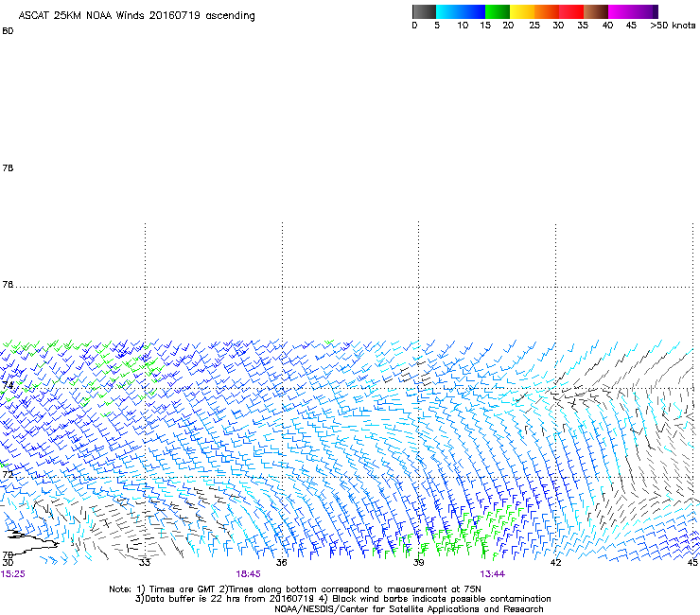Click the yellow 20-25 knots color segment
The width and height of the screenshot is (700, 615).
click(x=522, y=11)
